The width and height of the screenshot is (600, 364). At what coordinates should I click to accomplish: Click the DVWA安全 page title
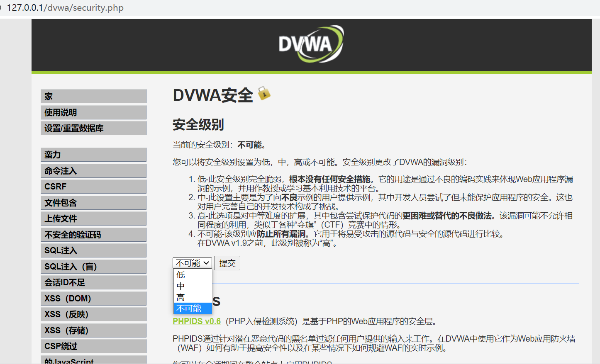coord(213,95)
